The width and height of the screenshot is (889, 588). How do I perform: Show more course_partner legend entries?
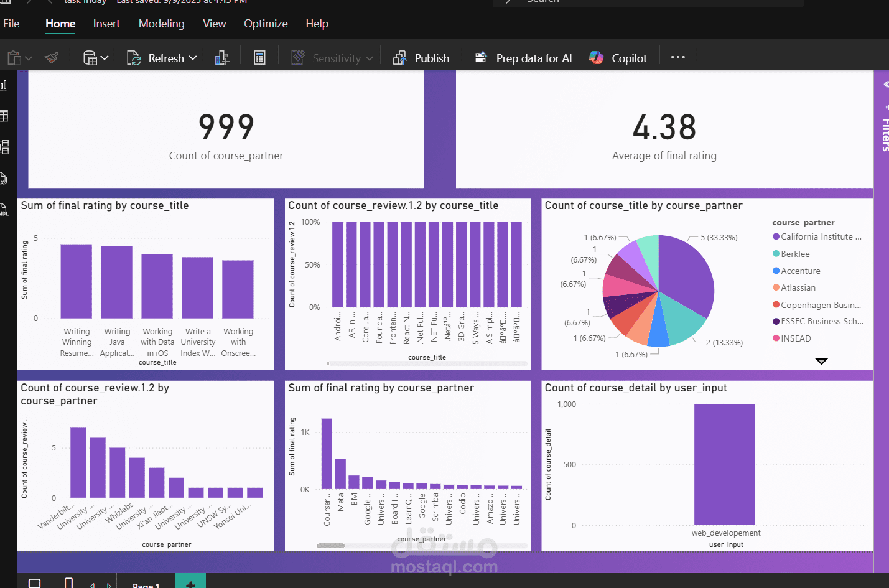(821, 362)
